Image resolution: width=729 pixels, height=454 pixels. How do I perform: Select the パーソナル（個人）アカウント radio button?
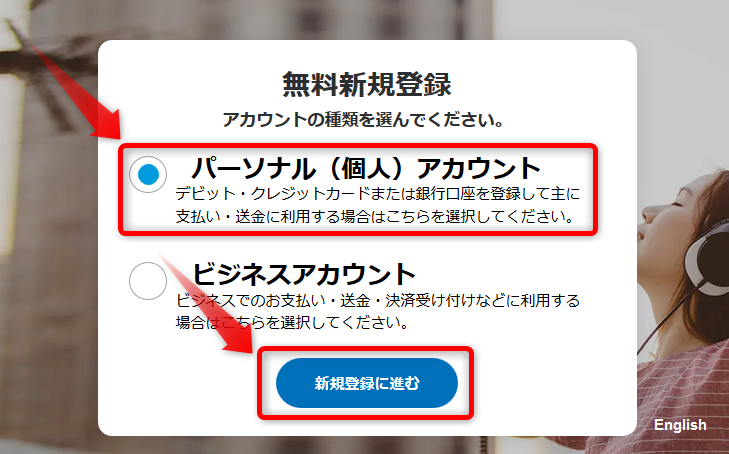tap(148, 175)
